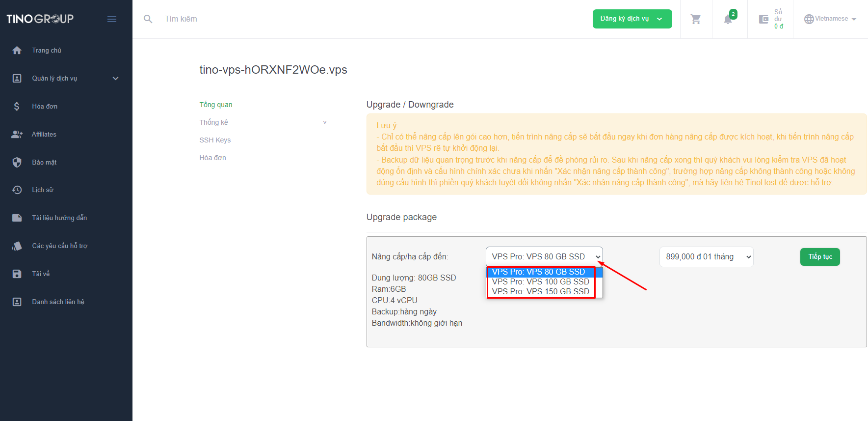Screen dimensions: 868x421
Task: Click Bandwidth:không giới hạn text
Action: [x=417, y=323]
